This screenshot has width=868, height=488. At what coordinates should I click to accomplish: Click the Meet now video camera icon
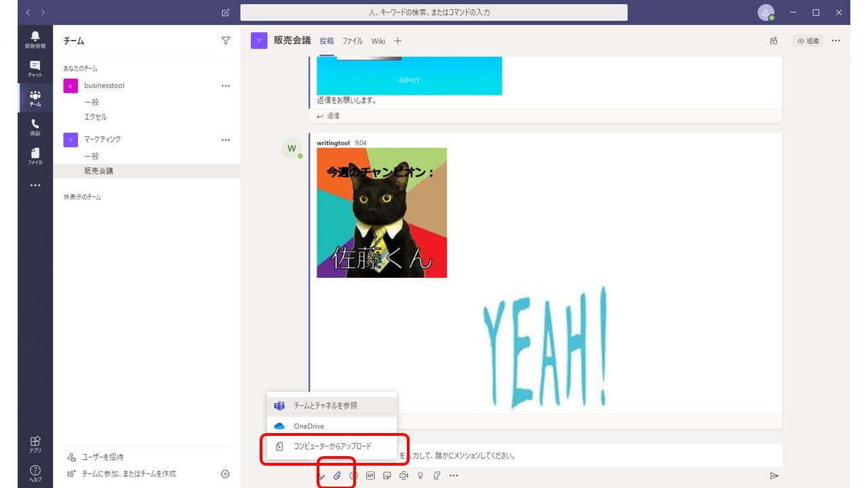pos(403,476)
